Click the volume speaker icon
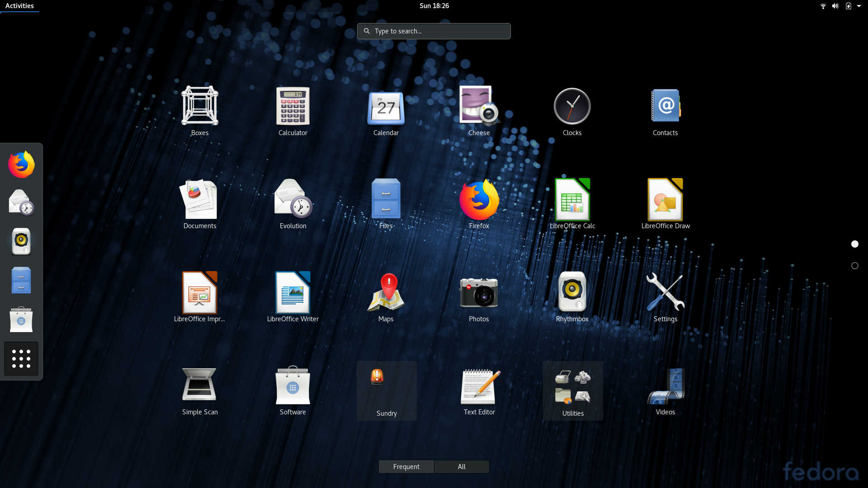 tap(835, 6)
